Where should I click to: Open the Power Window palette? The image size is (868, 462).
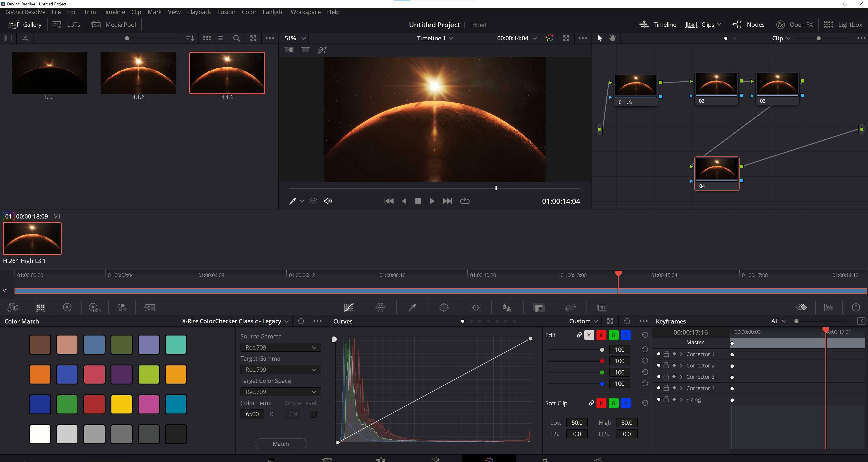pos(444,308)
